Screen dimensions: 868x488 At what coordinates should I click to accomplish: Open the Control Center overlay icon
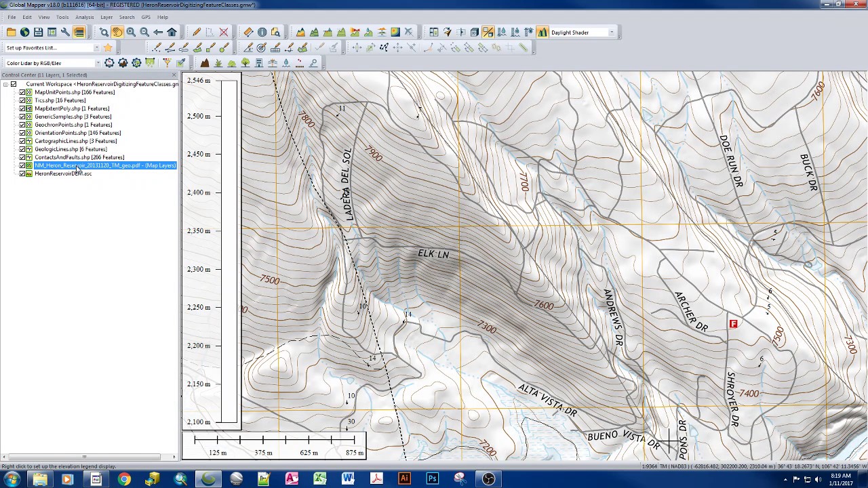click(79, 33)
